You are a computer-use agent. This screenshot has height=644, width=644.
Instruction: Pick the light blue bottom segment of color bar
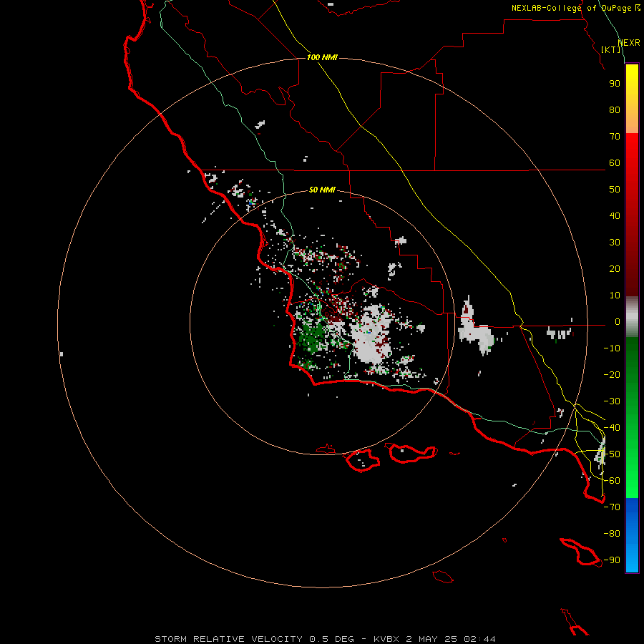pyautogui.click(x=632, y=559)
